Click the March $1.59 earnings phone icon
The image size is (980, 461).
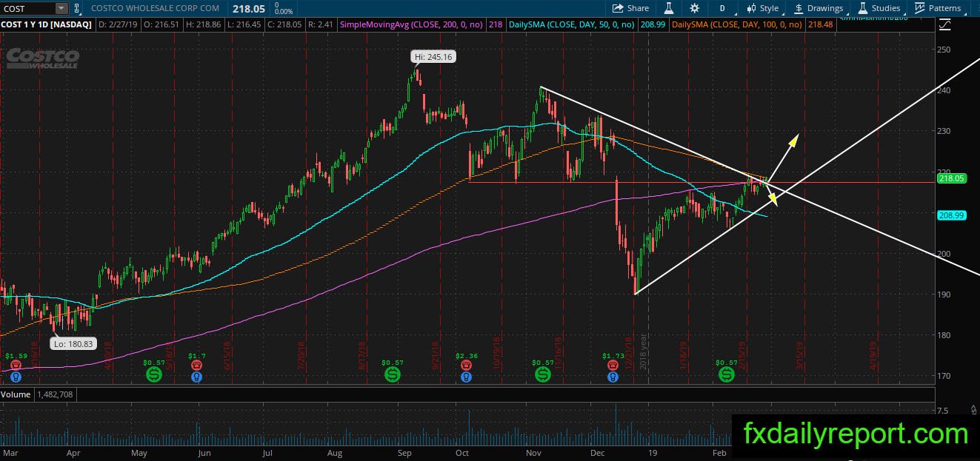point(15,365)
